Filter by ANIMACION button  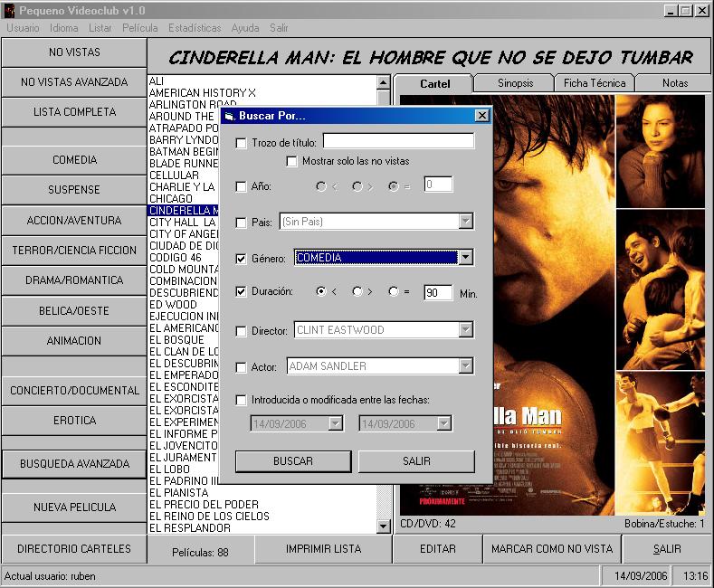(74, 341)
